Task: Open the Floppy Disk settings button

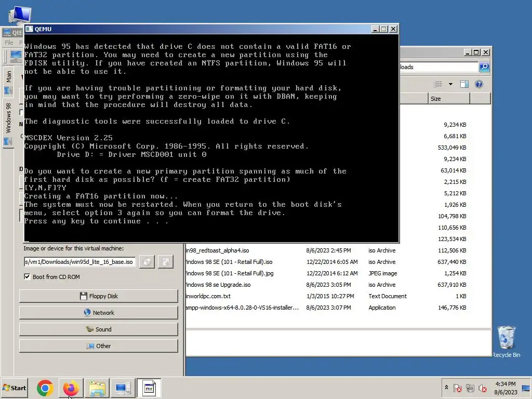Action: pos(98,296)
